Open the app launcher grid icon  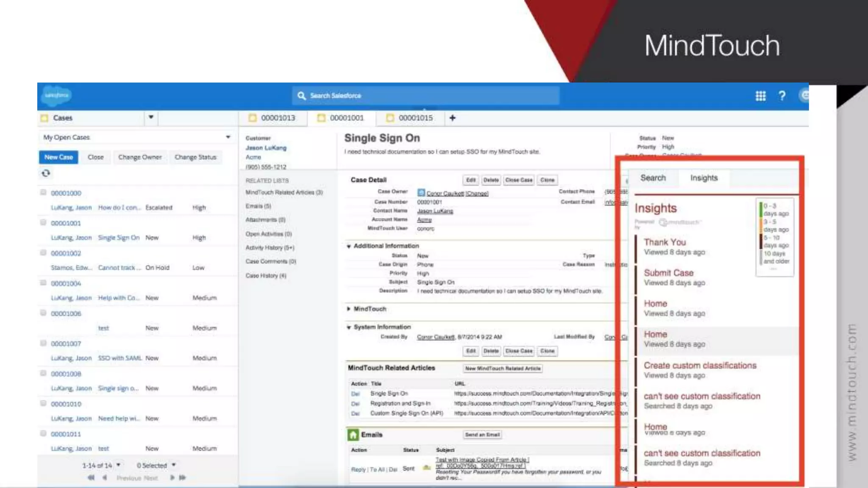(760, 96)
